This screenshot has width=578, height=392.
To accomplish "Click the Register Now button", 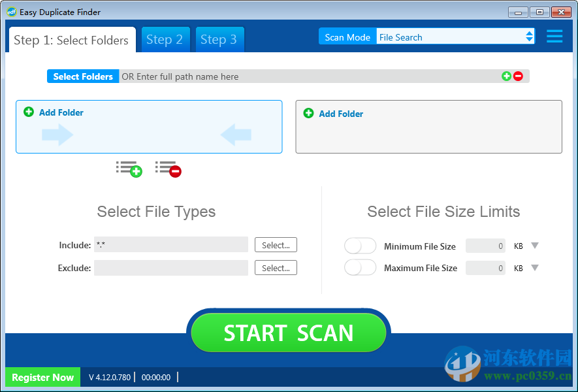I will pos(42,377).
